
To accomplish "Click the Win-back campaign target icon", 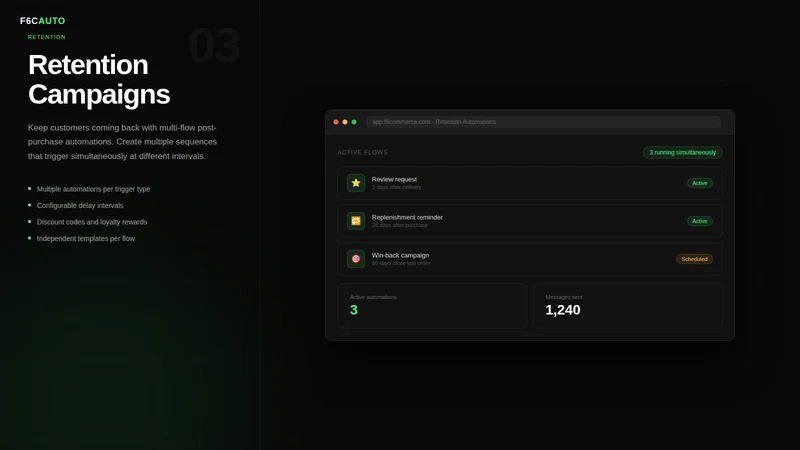I will [x=356, y=259].
